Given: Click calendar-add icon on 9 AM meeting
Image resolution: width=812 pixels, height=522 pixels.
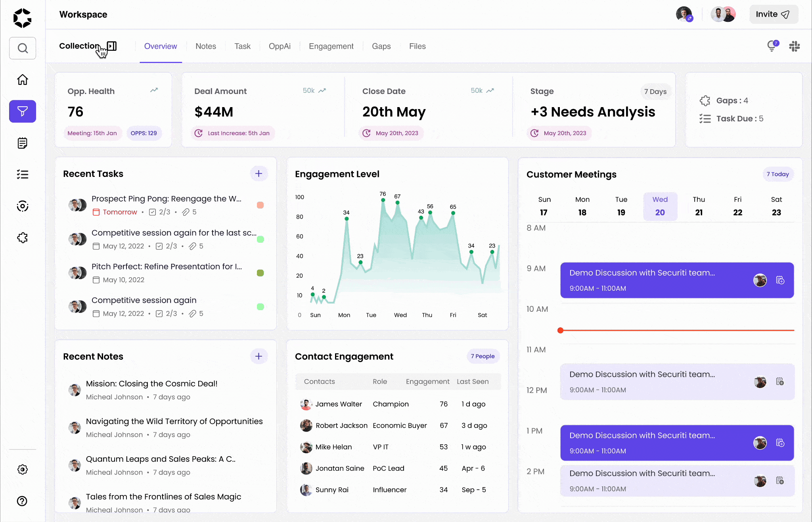Looking at the screenshot, I should tap(780, 280).
